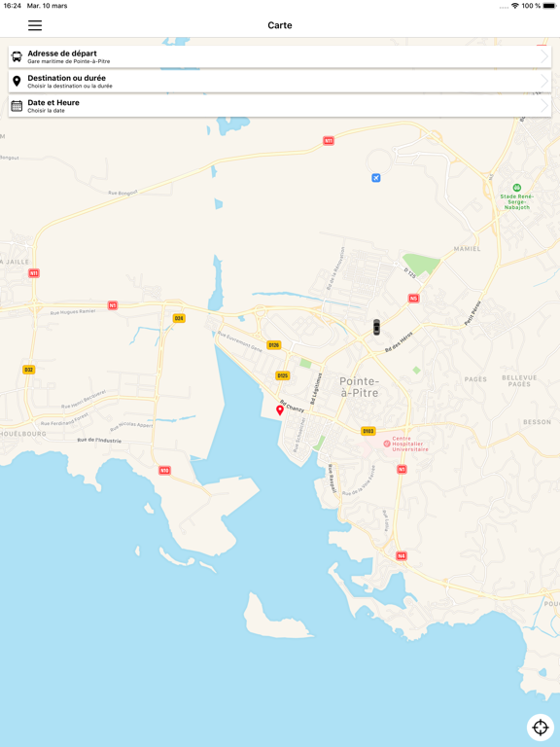Tap the N10 road shield
This screenshot has height=747, width=560.
click(x=164, y=470)
